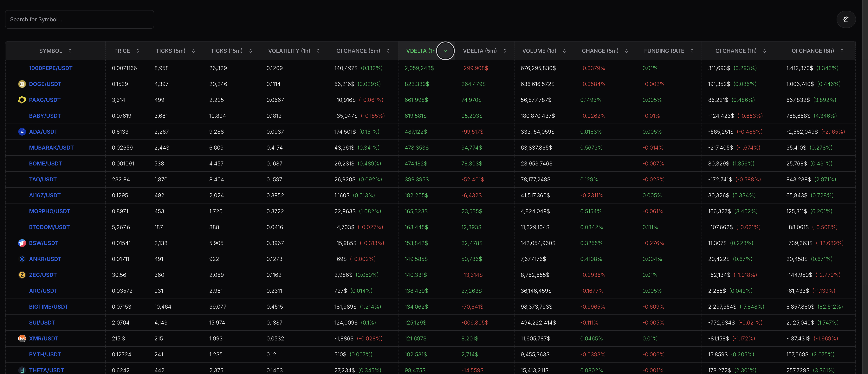Sort by the PRICE column arrows
This screenshot has height=374, width=868.
tap(138, 51)
